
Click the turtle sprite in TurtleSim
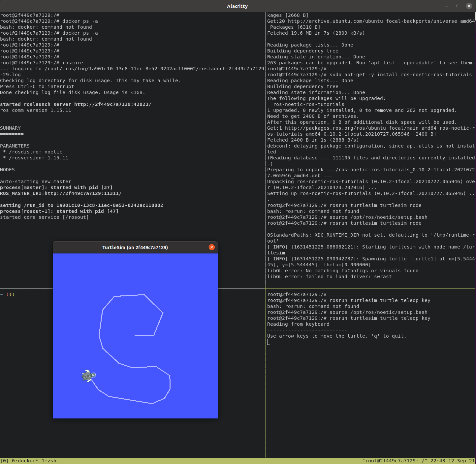88,376
